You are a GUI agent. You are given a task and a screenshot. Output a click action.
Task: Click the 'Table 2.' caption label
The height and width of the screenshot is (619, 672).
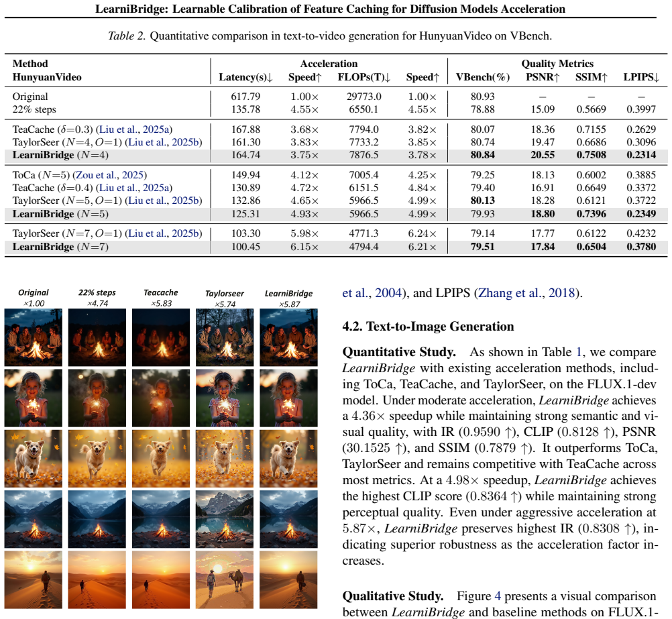127,36
